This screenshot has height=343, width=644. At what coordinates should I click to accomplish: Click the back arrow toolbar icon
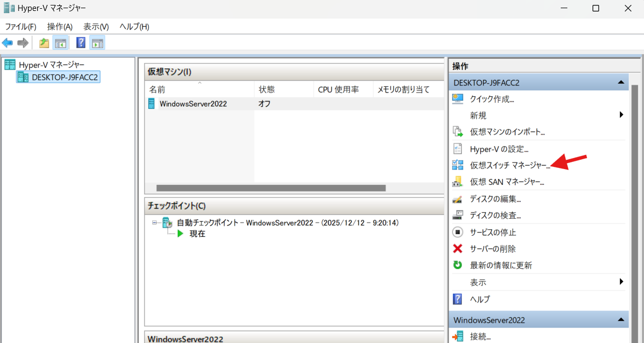(8, 43)
